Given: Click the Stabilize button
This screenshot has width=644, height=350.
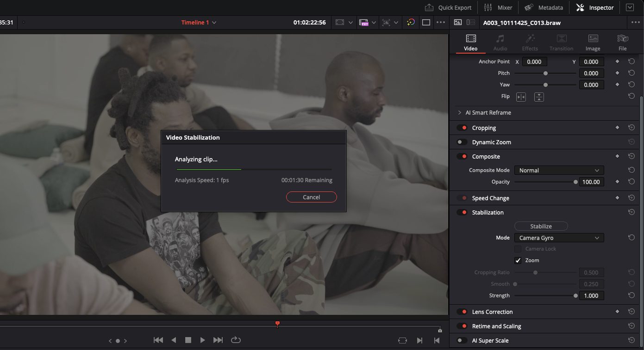Looking at the screenshot, I should [541, 226].
